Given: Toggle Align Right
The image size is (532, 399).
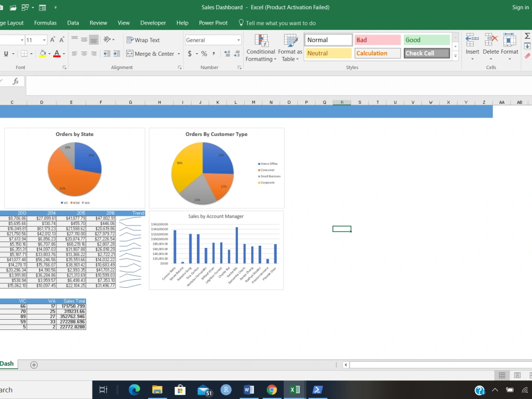Looking at the screenshot, I should coord(94,54).
